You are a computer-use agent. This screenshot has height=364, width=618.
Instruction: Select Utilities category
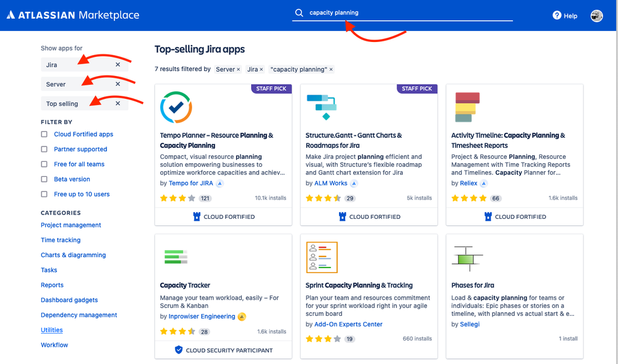pos(51,330)
